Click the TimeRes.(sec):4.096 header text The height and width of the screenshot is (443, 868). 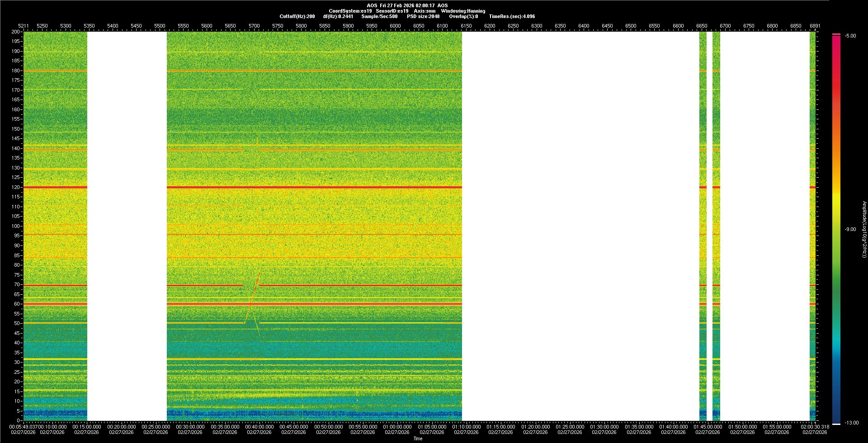512,16
